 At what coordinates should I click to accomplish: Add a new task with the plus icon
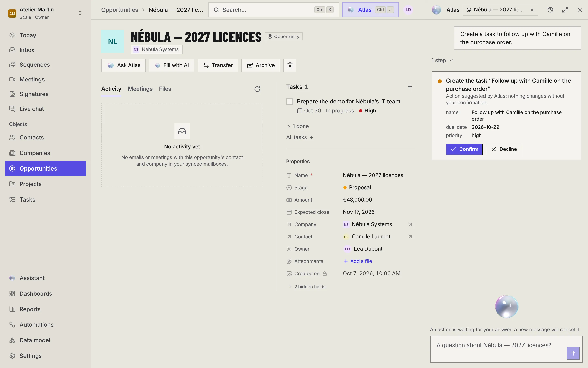tap(410, 87)
